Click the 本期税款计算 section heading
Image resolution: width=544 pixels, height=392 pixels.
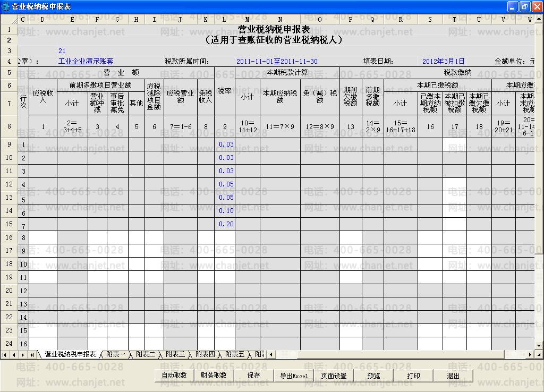coord(287,72)
